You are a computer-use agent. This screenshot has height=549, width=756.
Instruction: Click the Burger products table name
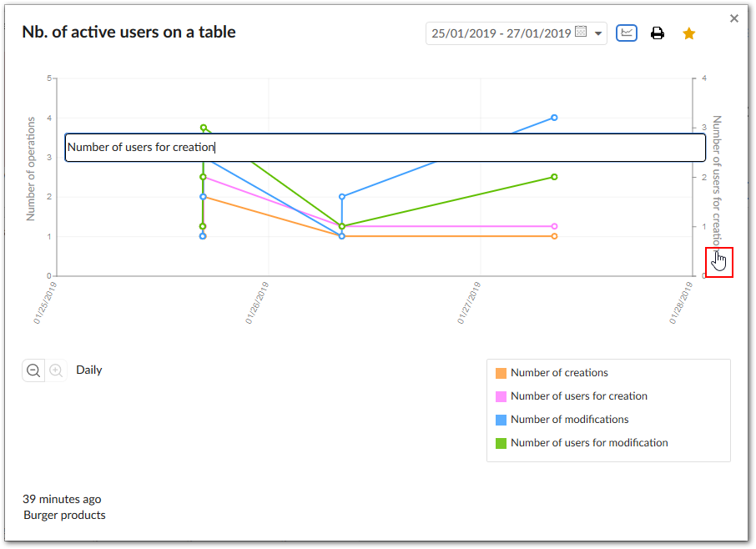(64, 515)
